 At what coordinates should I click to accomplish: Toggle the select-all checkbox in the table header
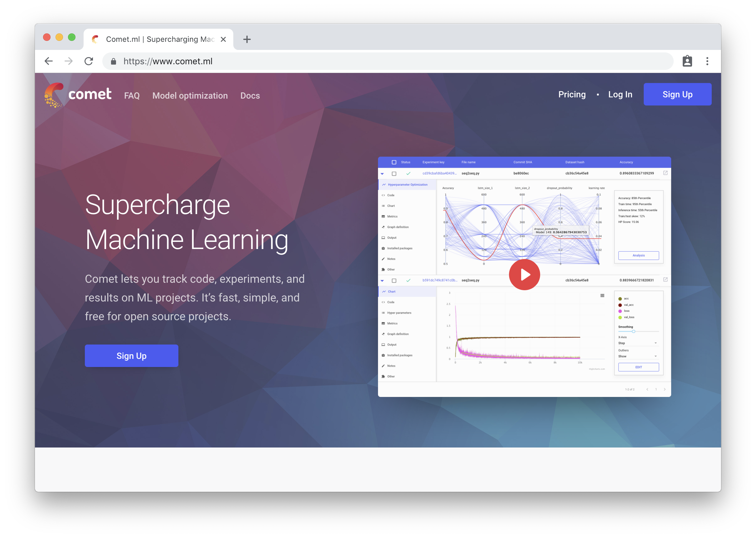[394, 162]
